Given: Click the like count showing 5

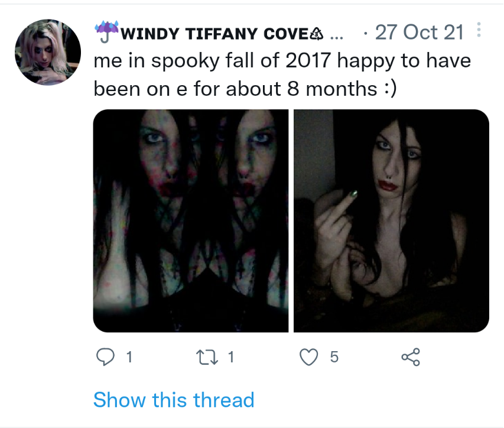Looking at the screenshot, I should click(334, 357).
